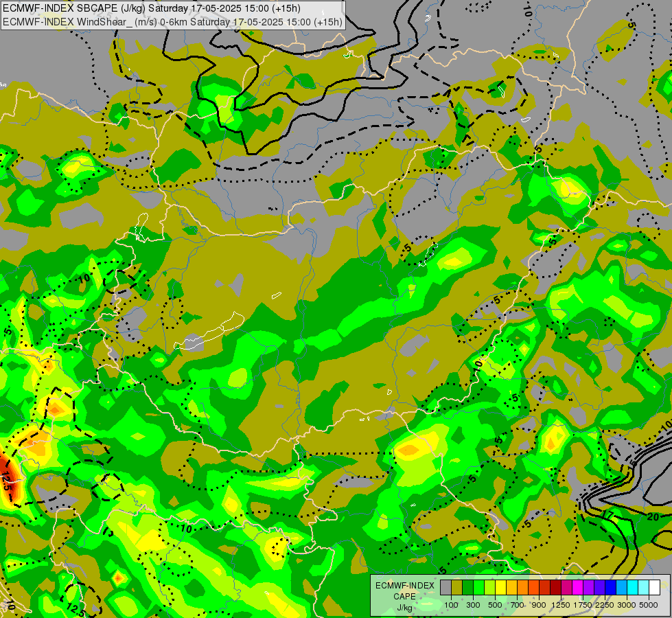Click legend scale value '5000'
This screenshot has width=672, height=618.
pos(649,605)
